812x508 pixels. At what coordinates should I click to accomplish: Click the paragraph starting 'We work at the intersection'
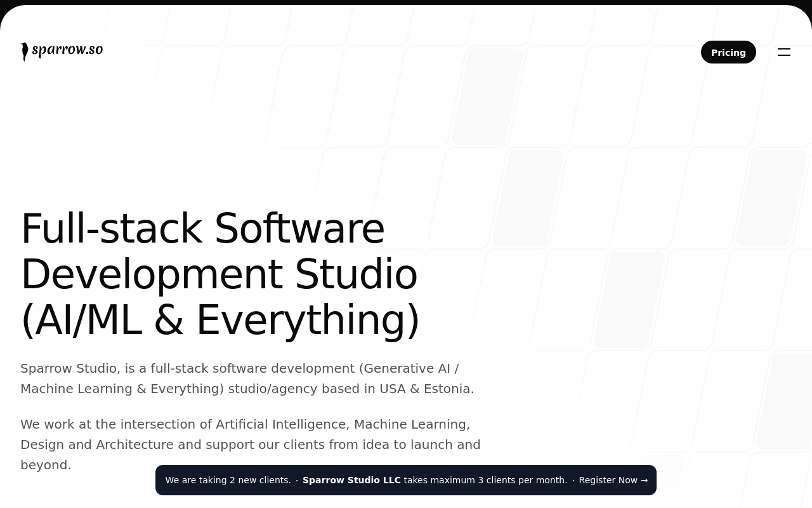251,444
